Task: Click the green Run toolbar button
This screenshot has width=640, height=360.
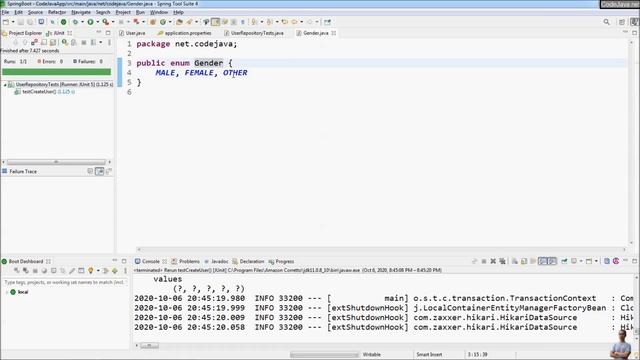Action: [90, 22]
